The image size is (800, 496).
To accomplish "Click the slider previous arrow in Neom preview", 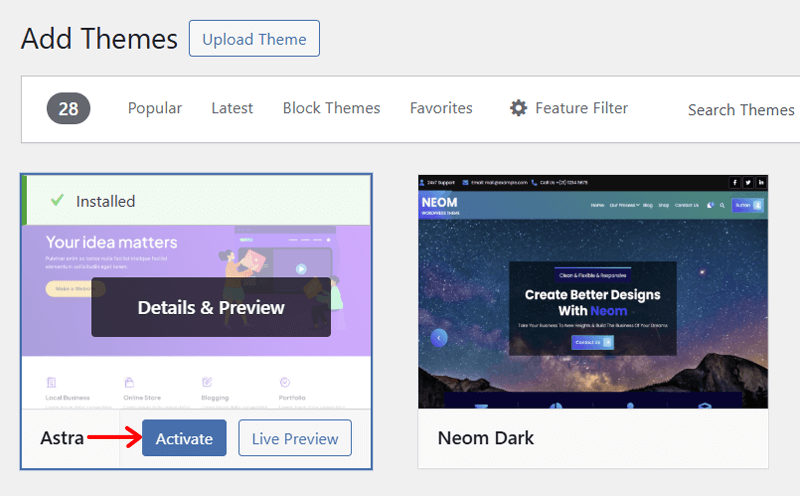I will 439,338.
